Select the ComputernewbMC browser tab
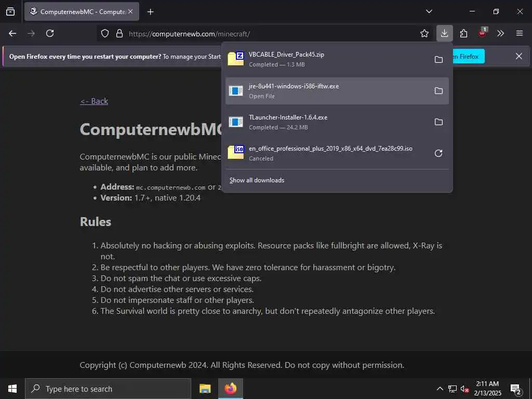Screen dimensions: 532x399 (x=82, y=11)
